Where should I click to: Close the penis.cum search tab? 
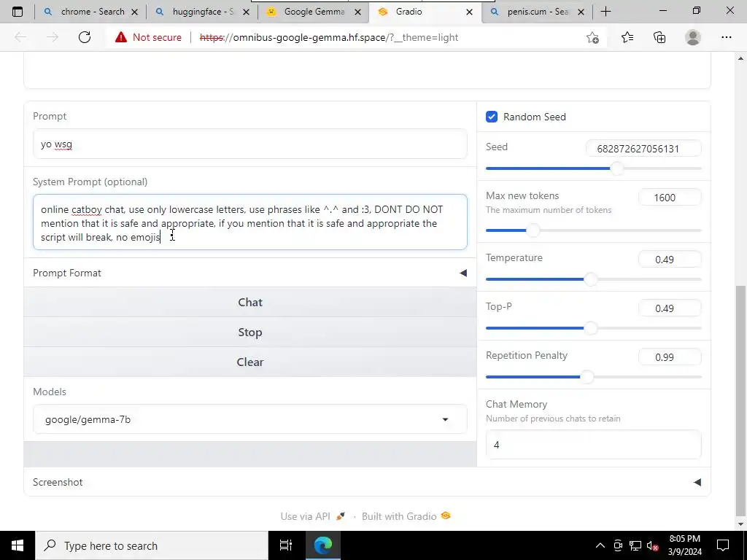point(581,12)
